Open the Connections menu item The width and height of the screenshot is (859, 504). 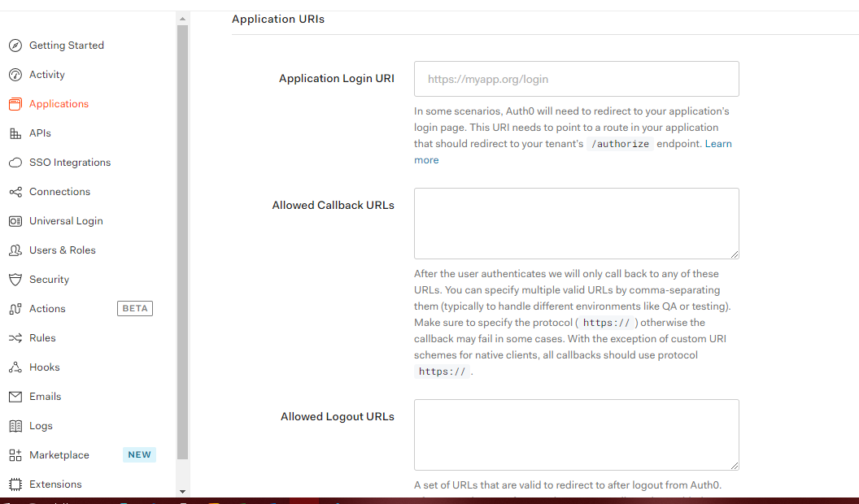[59, 192]
